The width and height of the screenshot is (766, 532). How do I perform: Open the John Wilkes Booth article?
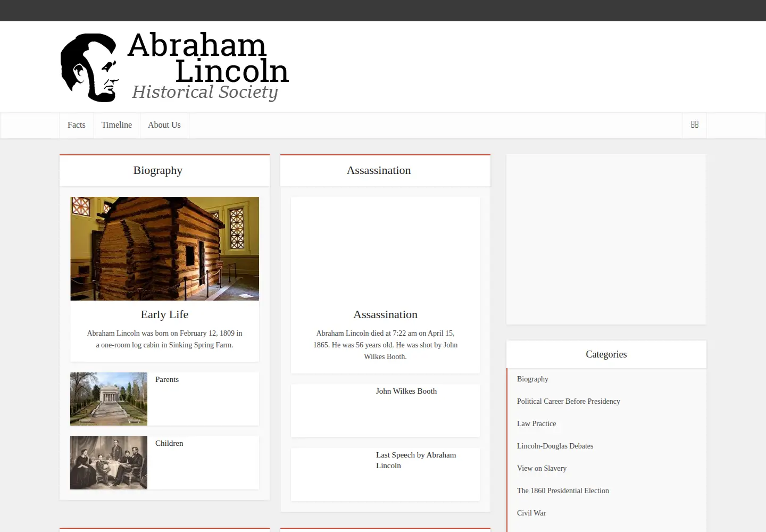(406, 391)
